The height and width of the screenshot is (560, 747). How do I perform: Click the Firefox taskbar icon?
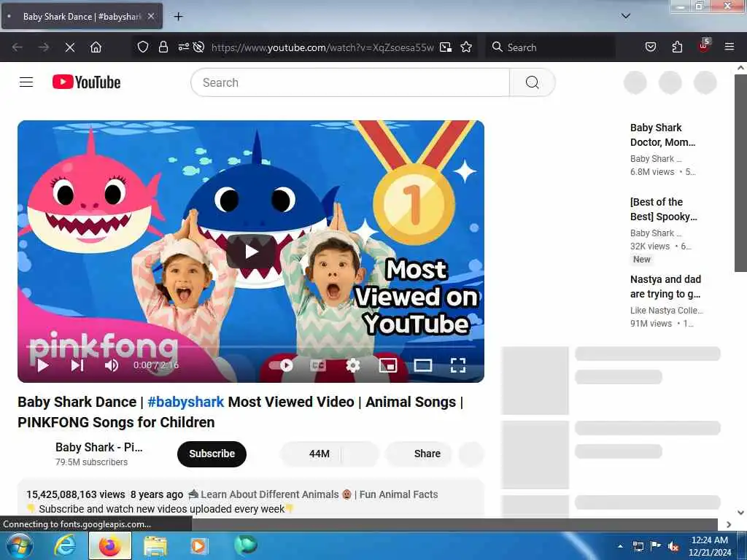[x=110, y=545]
